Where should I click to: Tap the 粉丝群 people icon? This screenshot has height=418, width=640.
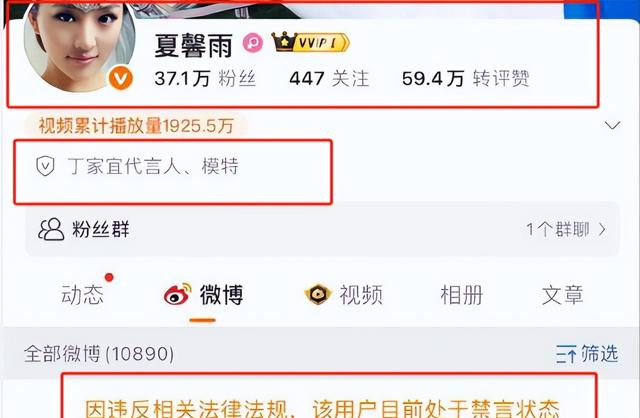coord(51,229)
